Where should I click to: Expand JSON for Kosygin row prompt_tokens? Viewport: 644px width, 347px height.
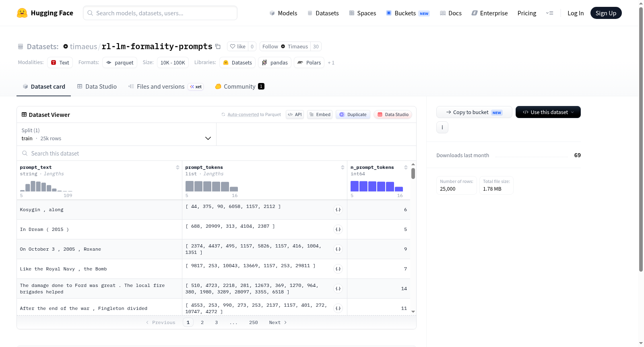[338, 210]
